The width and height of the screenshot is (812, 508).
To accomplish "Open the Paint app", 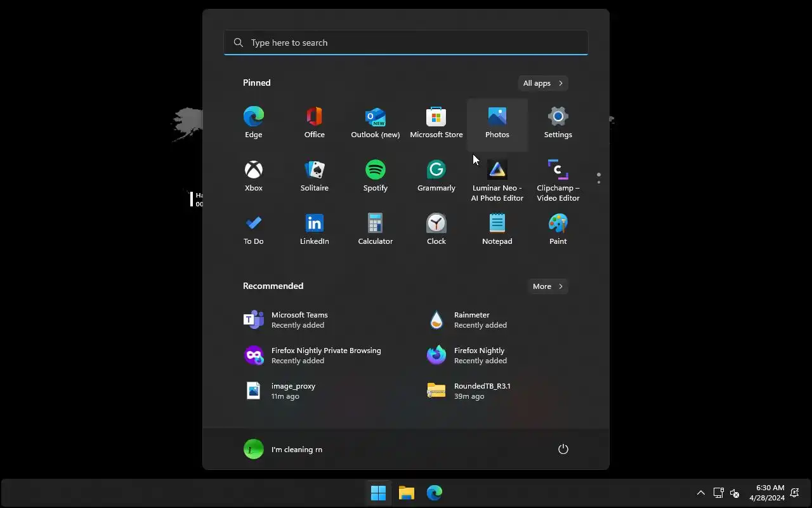I will coord(558,231).
